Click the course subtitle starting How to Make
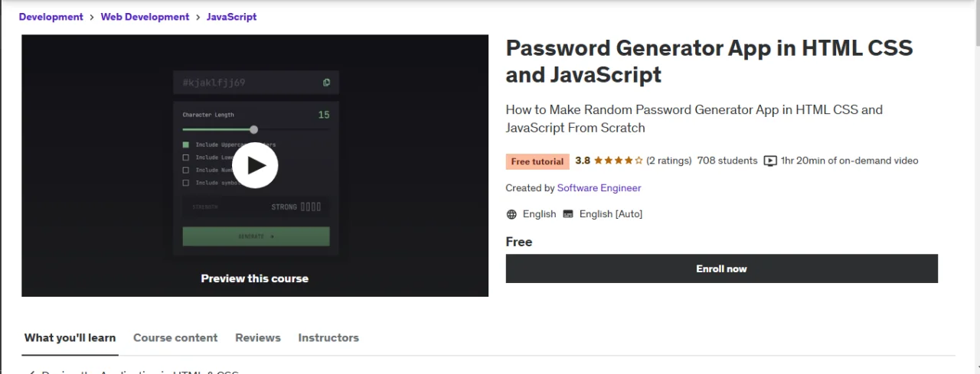This screenshot has width=980, height=374. tap(694, 119)
